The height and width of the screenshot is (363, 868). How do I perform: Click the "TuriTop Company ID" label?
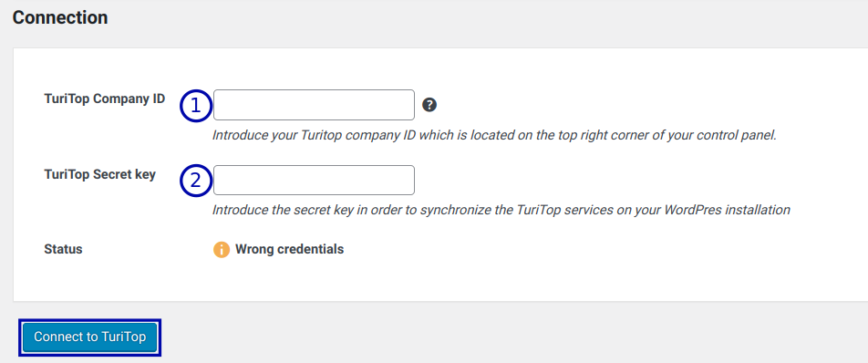coord(104,99)
